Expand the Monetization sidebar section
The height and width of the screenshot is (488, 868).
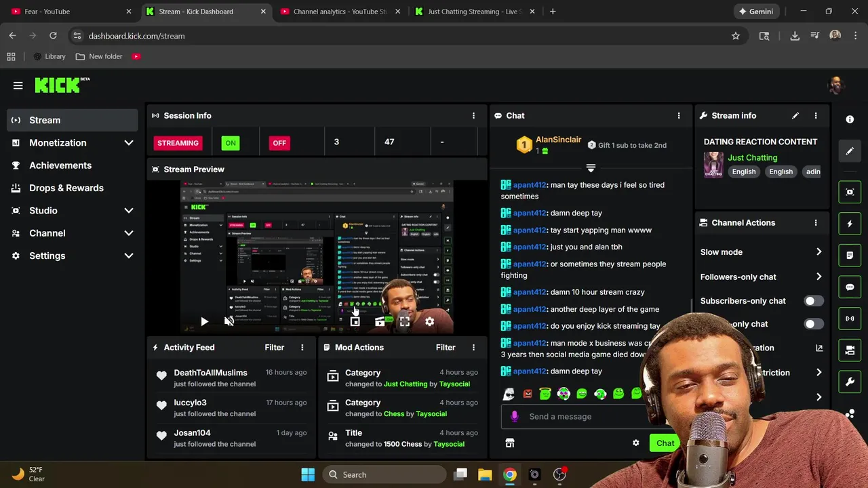129,143
